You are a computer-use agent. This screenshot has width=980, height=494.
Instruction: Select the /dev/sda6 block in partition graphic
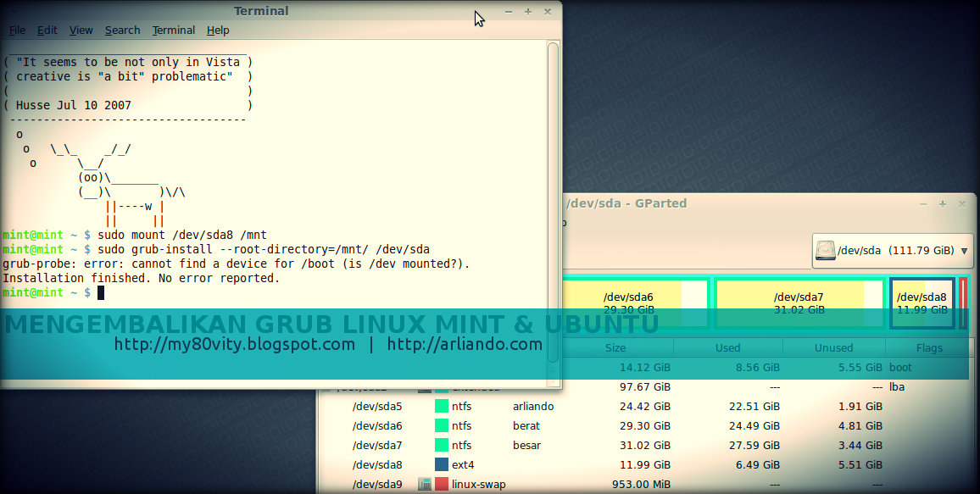[636, 303]
